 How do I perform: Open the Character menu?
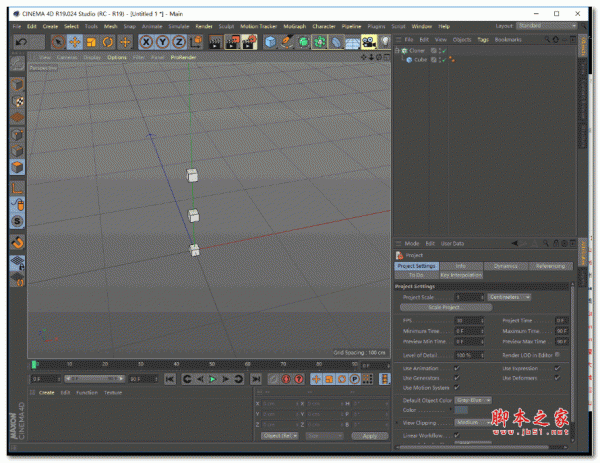click(324, 26)
